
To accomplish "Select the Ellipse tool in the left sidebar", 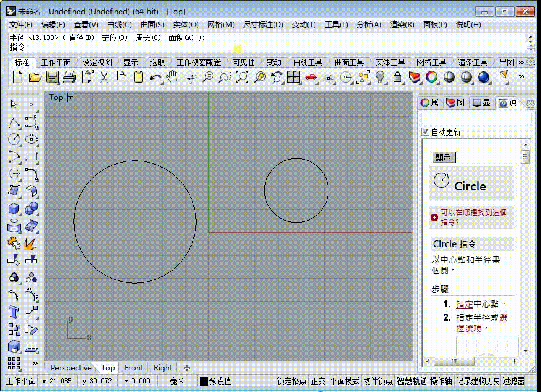I will pyautogui.click(x=31, y=139).
